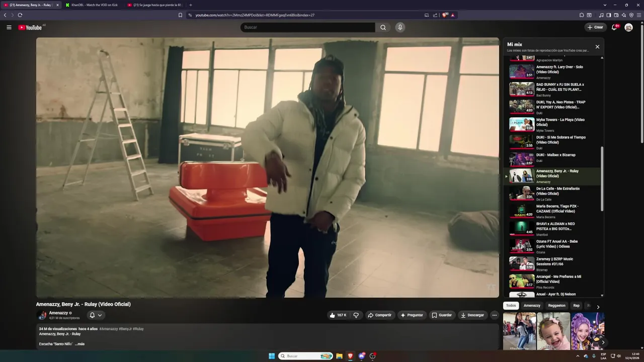644x362 pixels.
Task: Start voice search with the microphone
Action: pos(400,27)
